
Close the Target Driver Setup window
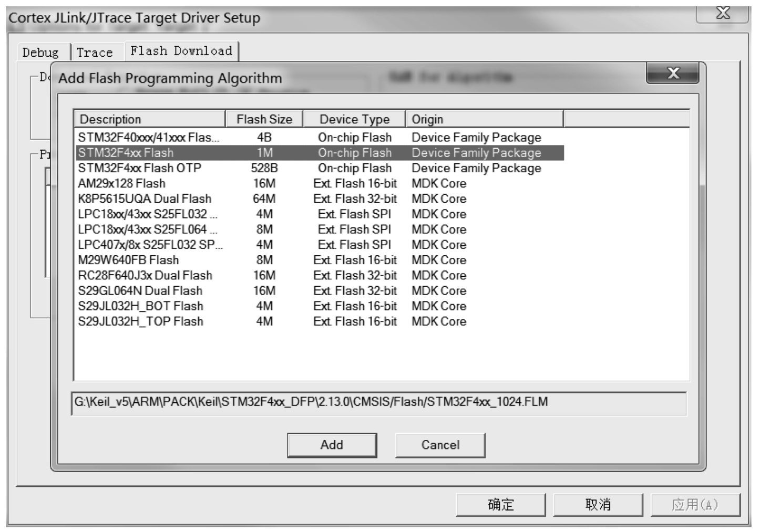(x=723, y=13)
